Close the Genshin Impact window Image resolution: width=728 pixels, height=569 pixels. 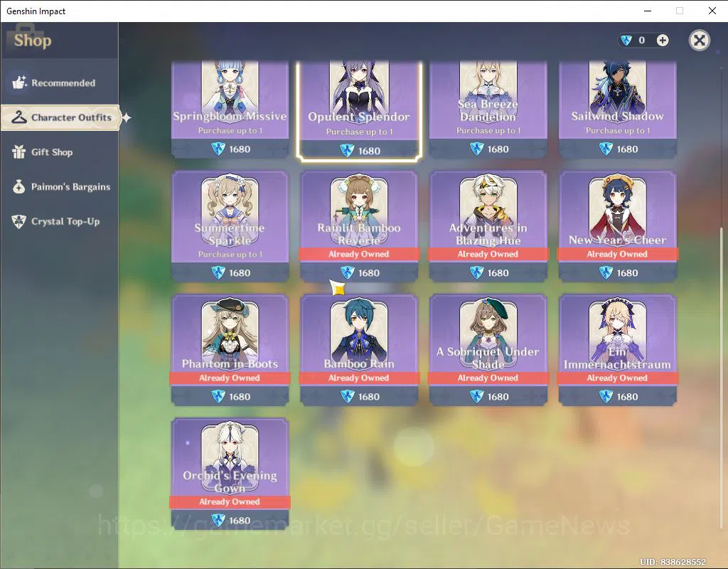[x=712, y=11]
